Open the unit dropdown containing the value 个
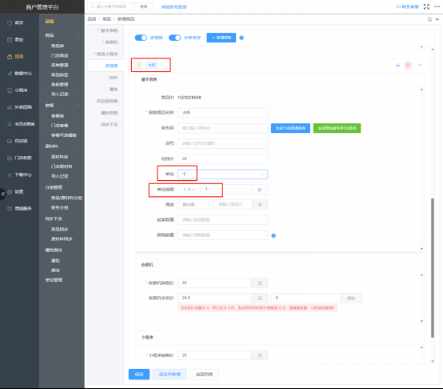The image size is (443, 389). point(223,174)
